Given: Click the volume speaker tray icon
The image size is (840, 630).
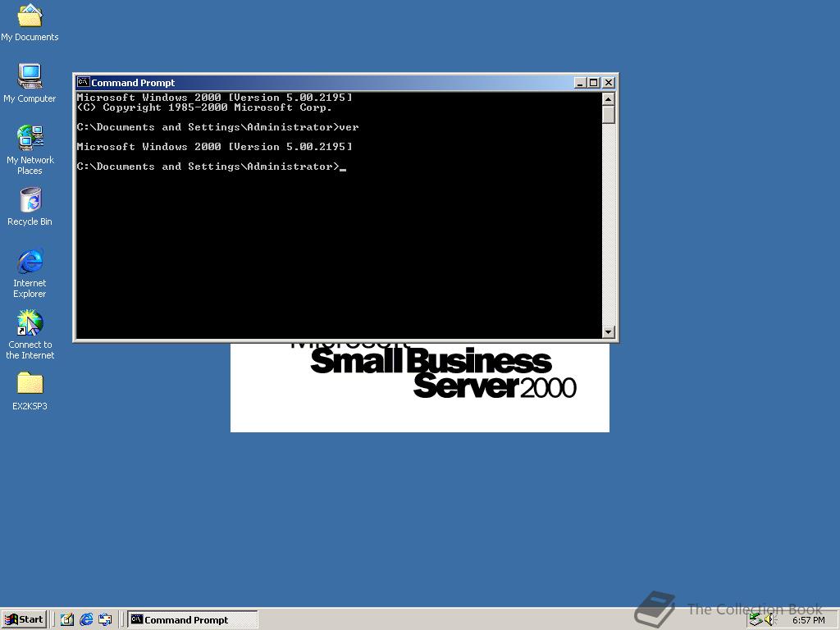Looking at the screenshot, I should tap(770, 620).
